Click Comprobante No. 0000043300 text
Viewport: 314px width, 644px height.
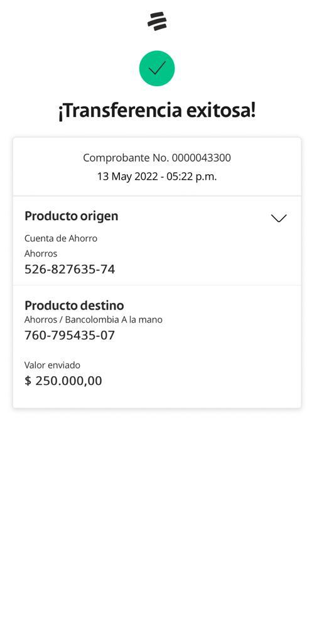pyautogui.click(x=157, y=158)
